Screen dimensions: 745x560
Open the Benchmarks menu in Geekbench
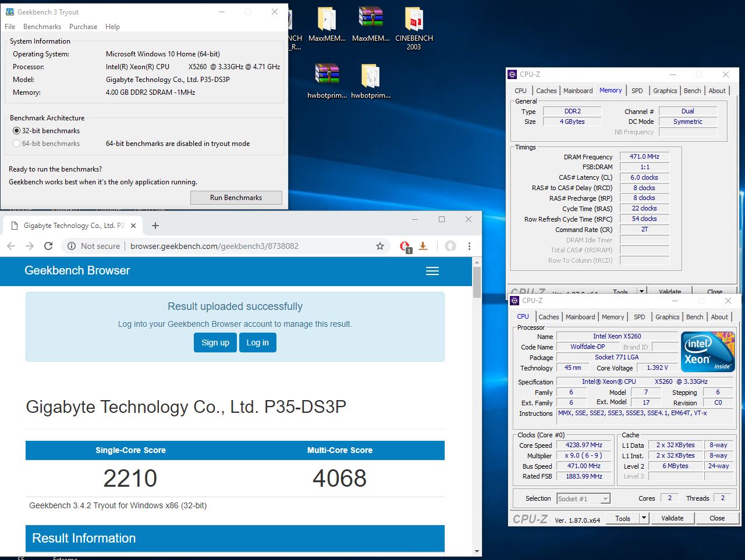point(42,27)
